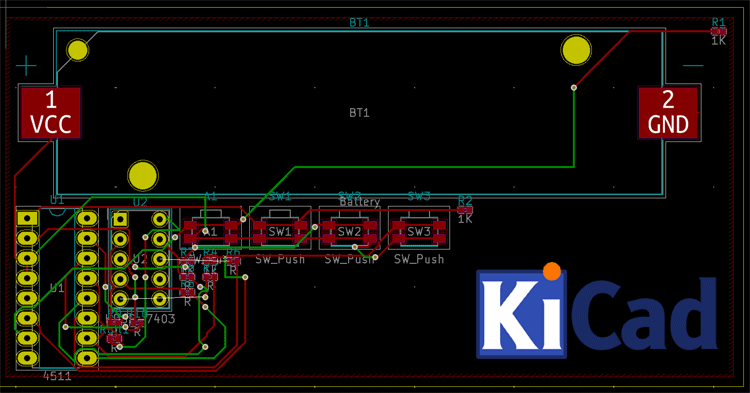
Task: Click the battery minus polarity marker
Action: (x=693, y=66)
